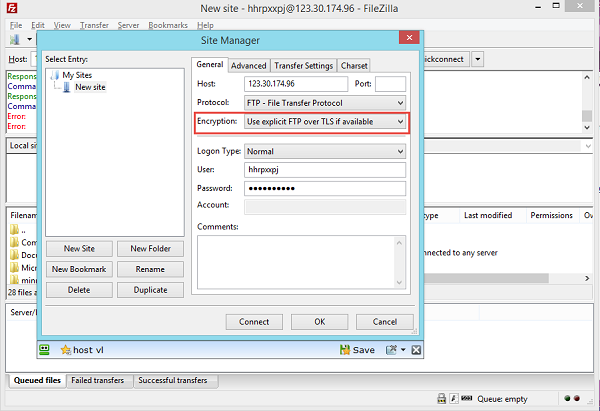Open the Protocol dropdown list

(x=400, y=103)
